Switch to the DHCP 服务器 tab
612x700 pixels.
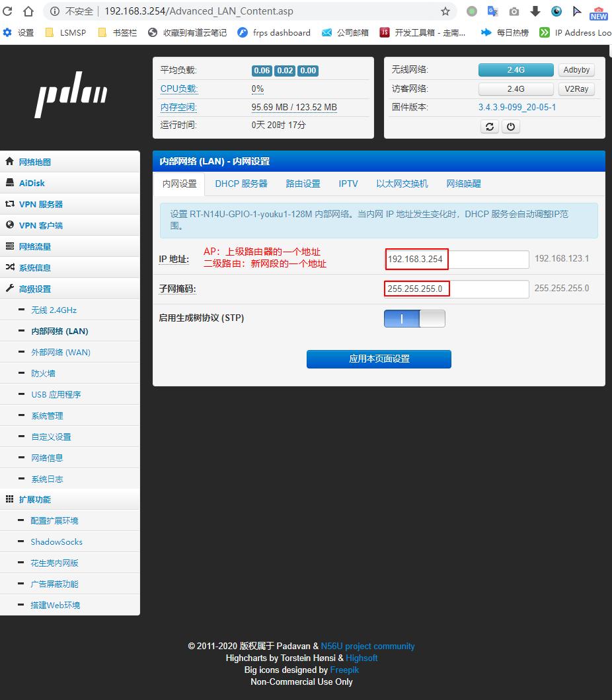241,184
